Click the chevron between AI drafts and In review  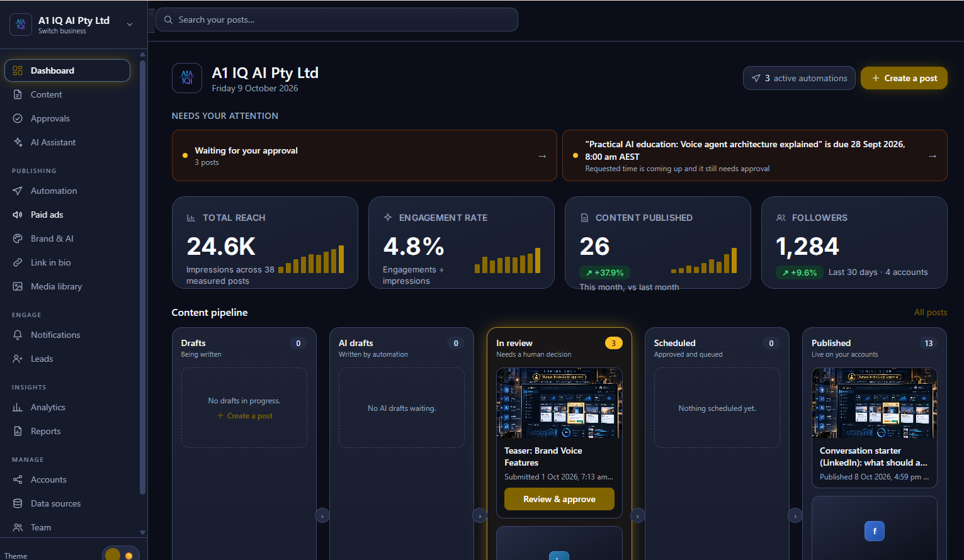pyautogui.click(x=480, y=516)
